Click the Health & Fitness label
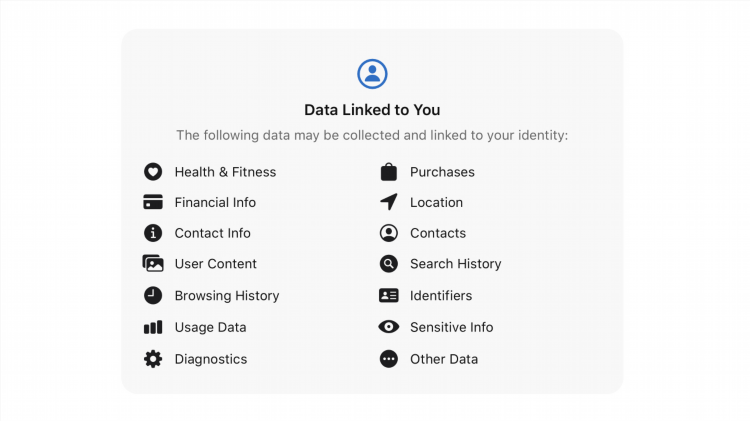The image size is (750, 421). [x=225, y=172]
